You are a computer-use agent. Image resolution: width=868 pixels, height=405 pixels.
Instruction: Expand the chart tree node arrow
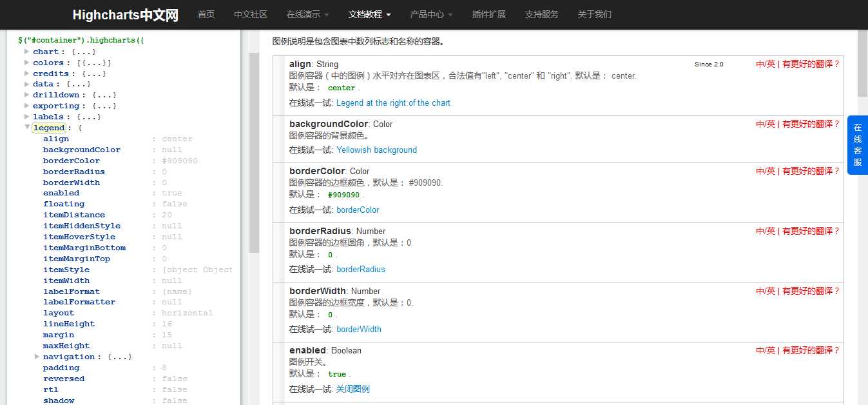coord(26,51)
